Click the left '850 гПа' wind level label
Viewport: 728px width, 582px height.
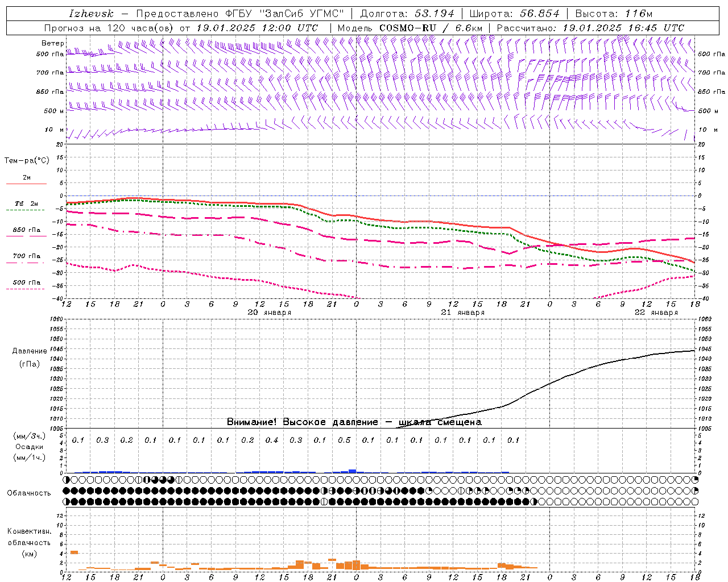coord(50,92)
